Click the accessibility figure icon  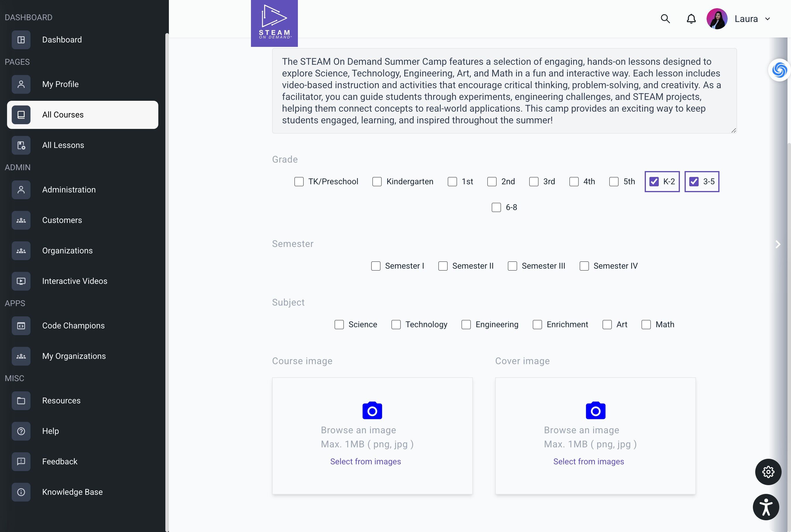click(766, 507)
